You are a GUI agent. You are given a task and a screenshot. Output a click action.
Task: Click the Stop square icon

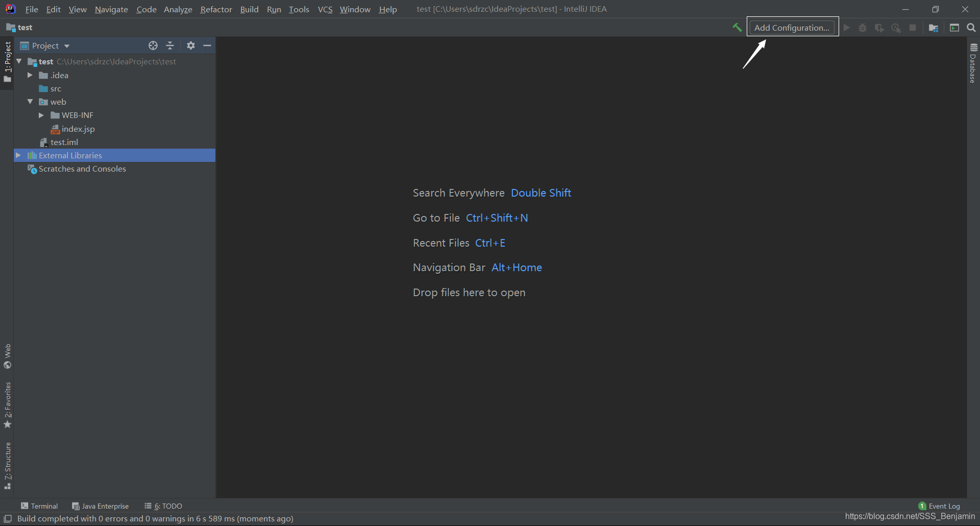[x=913, y=28]
